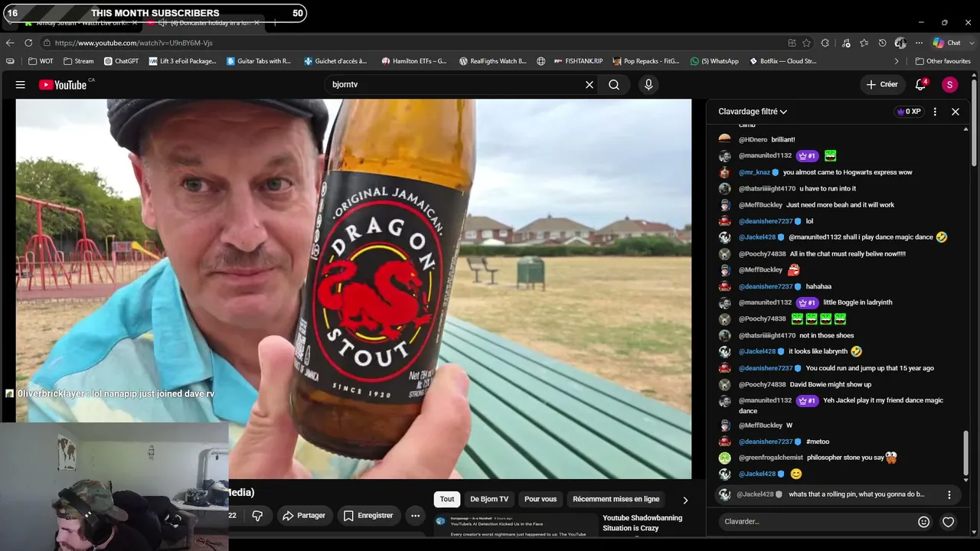The image size is (980, 551).
Task: Open the Other favourites folder
Action: [943, 61]
